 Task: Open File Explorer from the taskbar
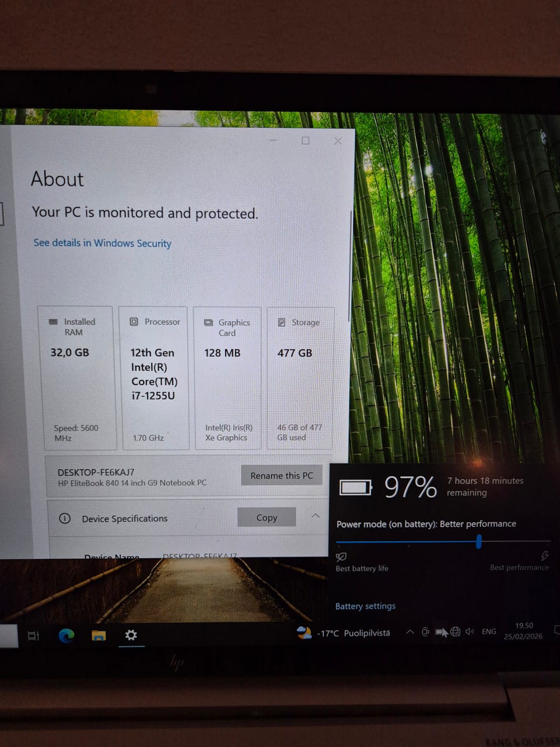(x=99, y=636)
